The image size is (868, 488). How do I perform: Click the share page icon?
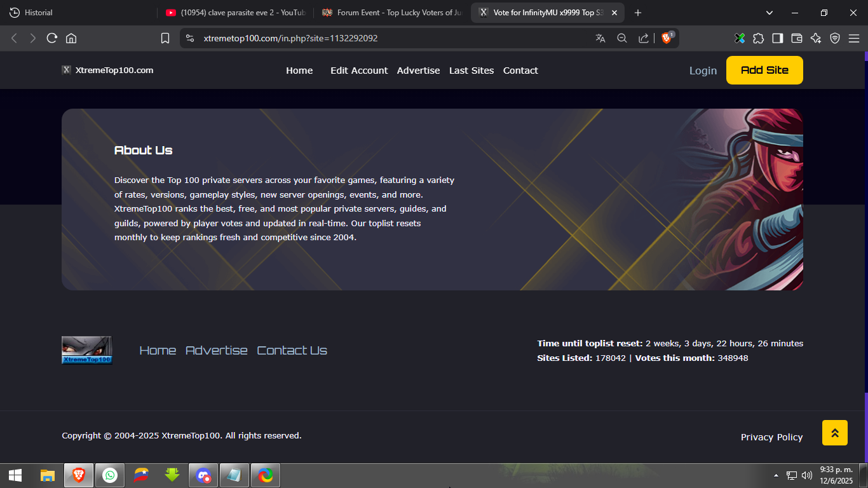click(644, 38)
